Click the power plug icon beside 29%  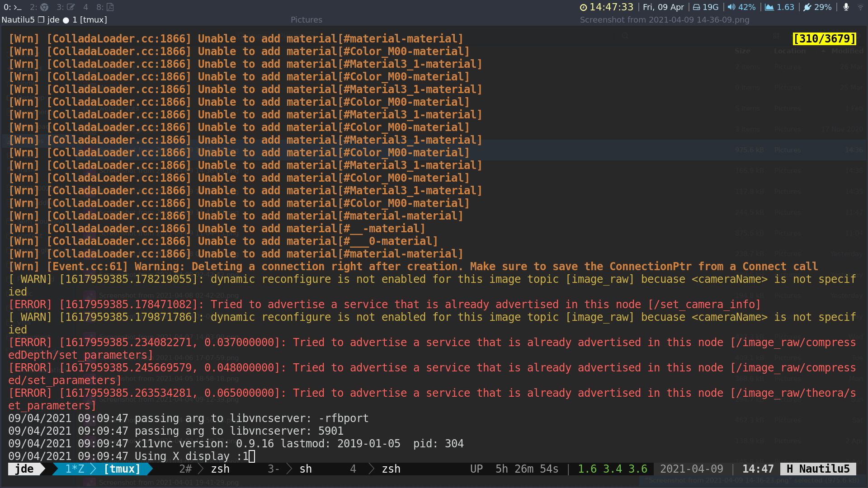coord(807,7)
